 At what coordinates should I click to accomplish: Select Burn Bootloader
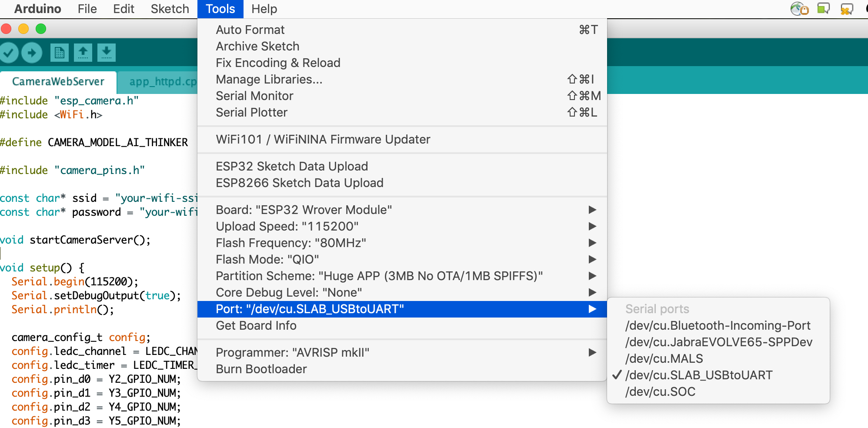(x=402, y=369)
